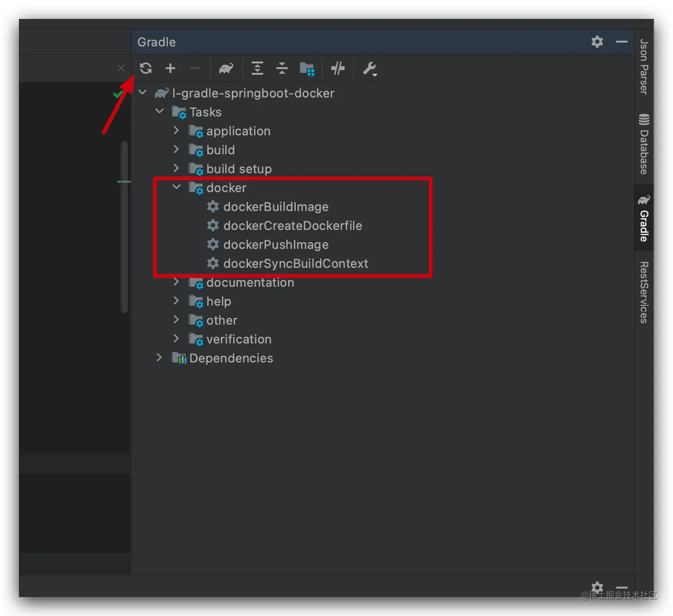Open the Database side tab
The image size is (673, 616).
click(644, 144)
